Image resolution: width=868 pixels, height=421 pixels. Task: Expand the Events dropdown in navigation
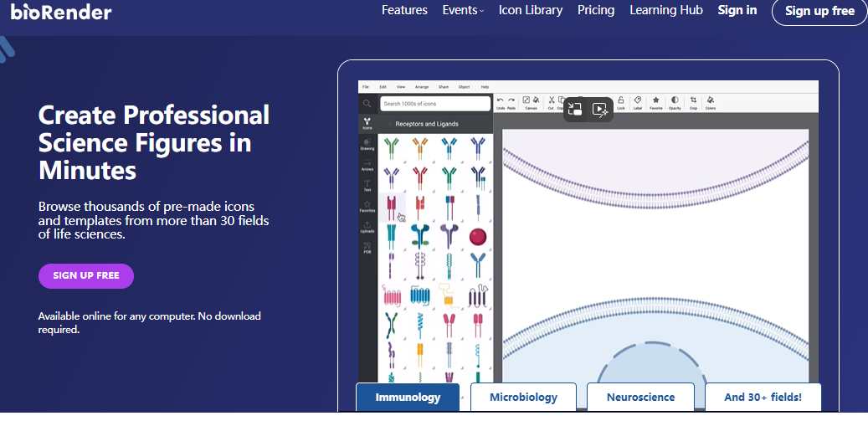463,10
